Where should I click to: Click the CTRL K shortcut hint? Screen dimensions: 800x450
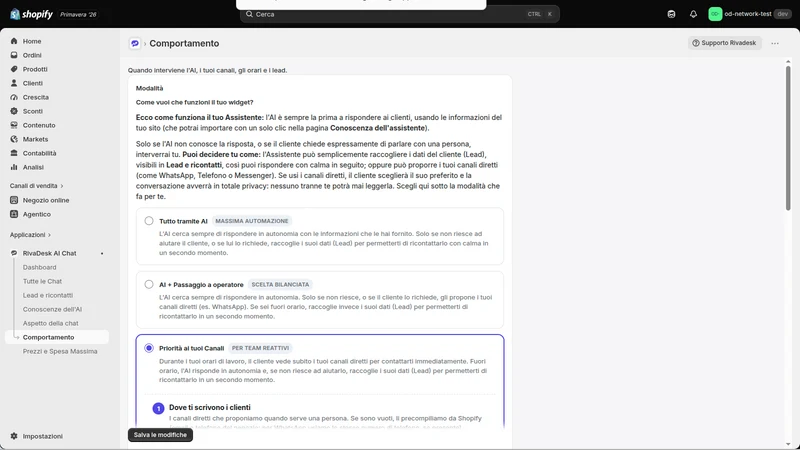[x=540, y=14]
